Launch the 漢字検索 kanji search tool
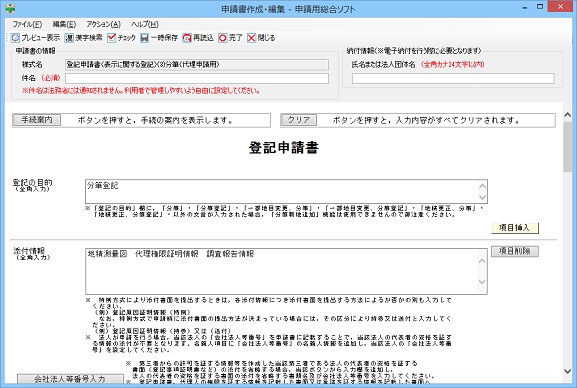The width and height of the screenshot is (577, 388). (69, 38)
